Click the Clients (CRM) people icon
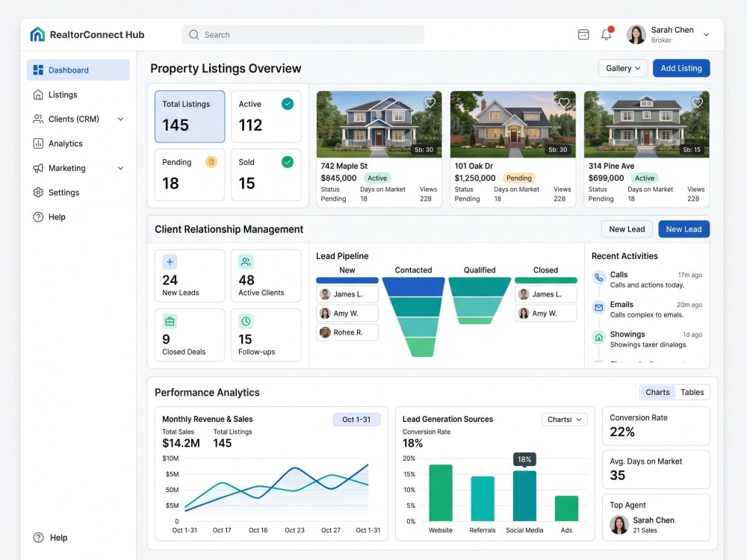Viewport: 747px width, 560px height. pyautogui.click(x=38, y=119)
